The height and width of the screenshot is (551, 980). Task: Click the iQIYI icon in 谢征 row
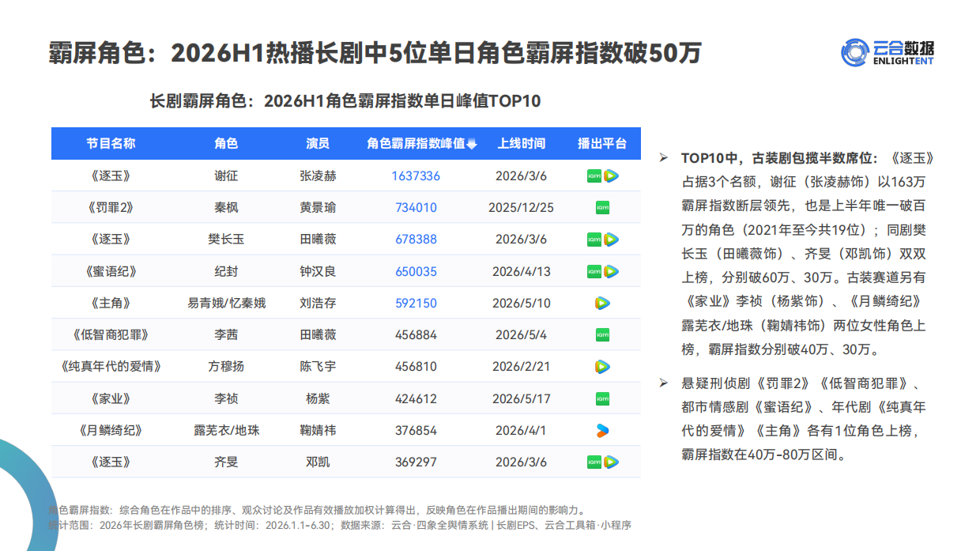click(x=594, y=176)
